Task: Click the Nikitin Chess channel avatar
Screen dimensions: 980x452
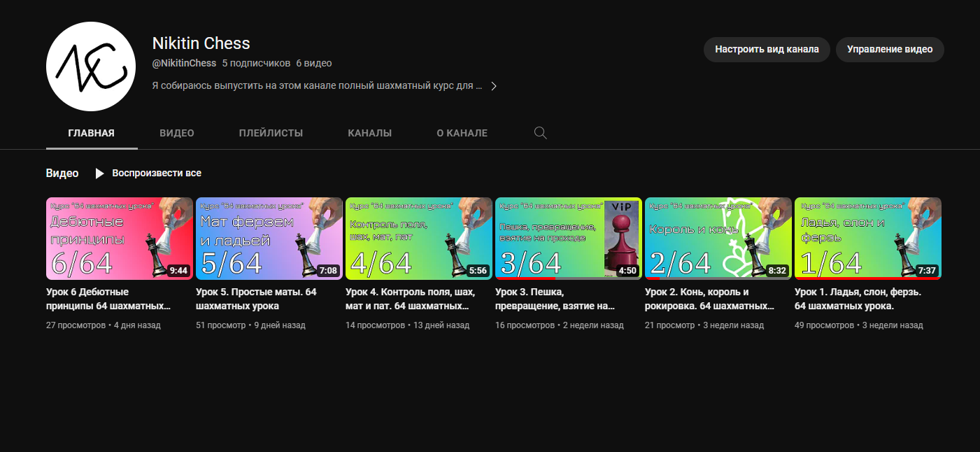Action: pyautogui.click(x=91, y=66)
